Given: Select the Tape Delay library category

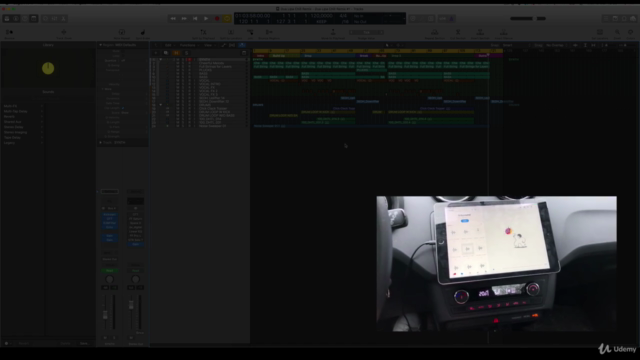Looking at the screenshot, I should pos(22,138).
